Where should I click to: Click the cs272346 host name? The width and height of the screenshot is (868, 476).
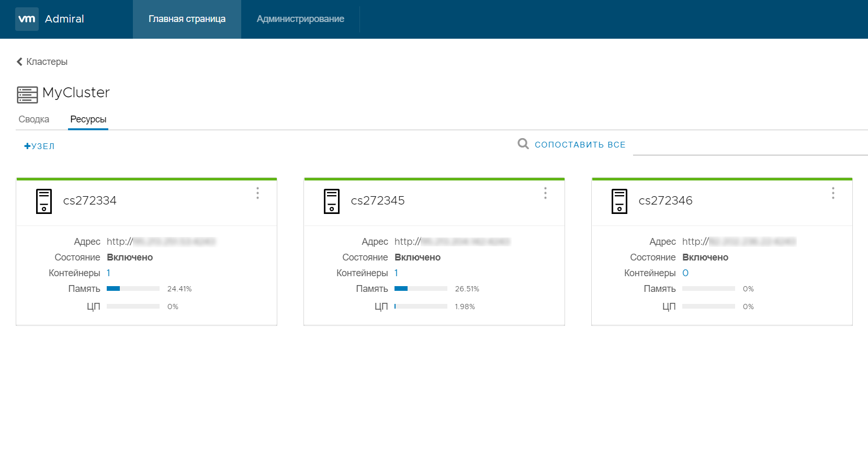(x=666, y=200)
